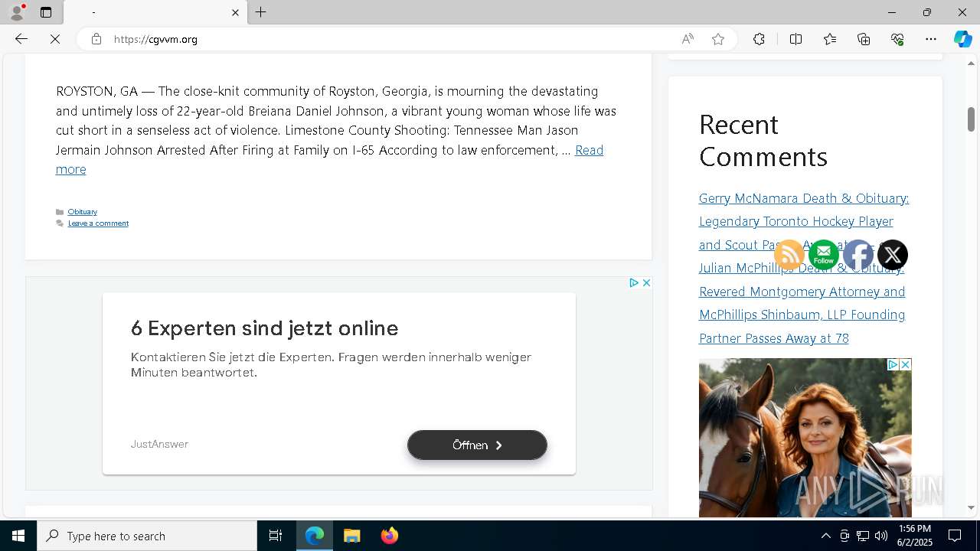The width and height of the screenshot is (980, 551).
Task: Add this page to favorites
Action: 718,39
